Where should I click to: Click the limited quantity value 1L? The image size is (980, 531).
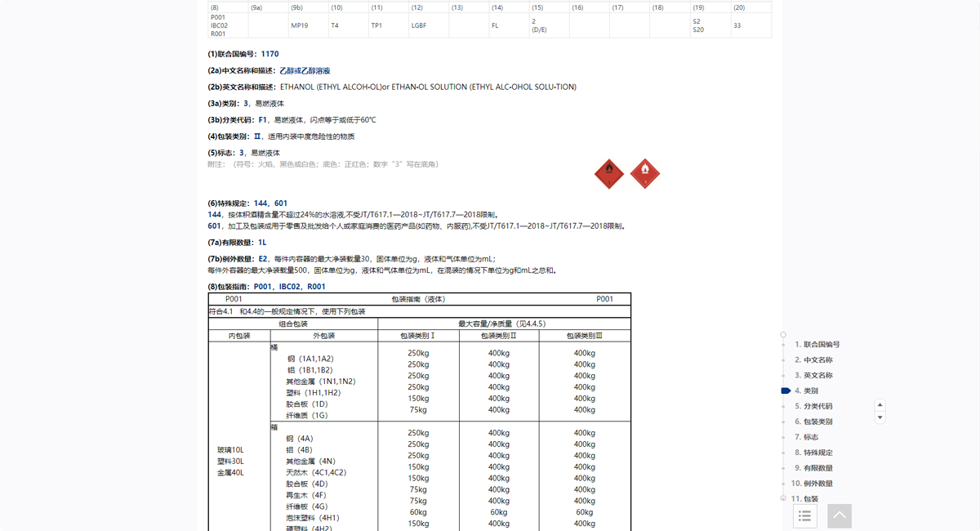262,243
